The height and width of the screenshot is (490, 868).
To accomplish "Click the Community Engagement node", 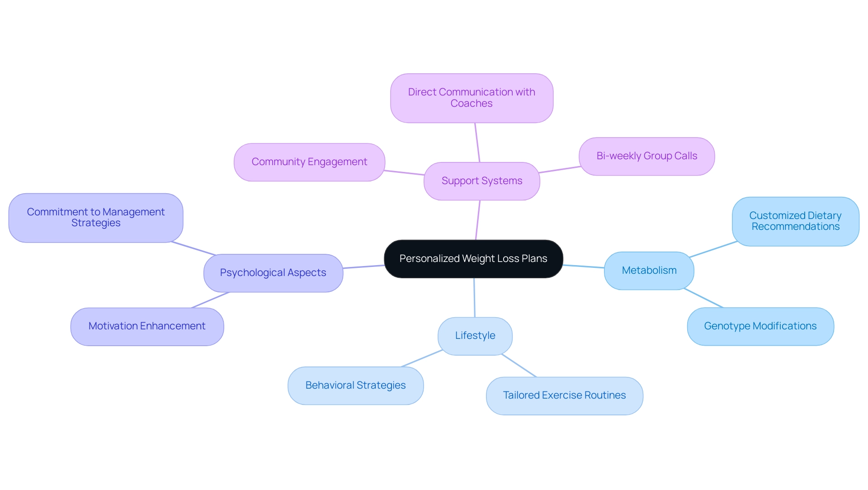I will point(308,162).
